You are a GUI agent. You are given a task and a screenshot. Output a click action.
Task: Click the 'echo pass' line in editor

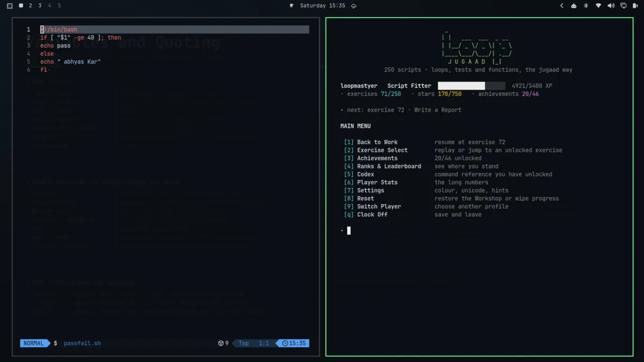[x=55, y=46]
